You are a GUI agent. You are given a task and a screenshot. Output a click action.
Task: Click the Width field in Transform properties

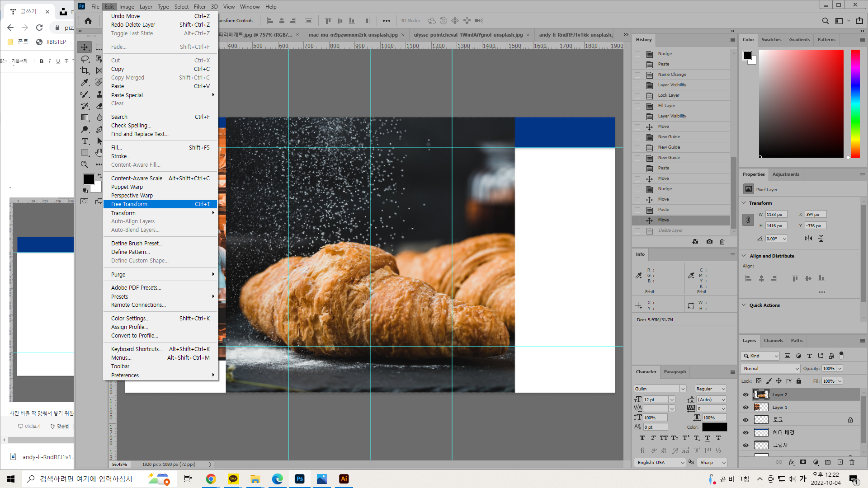coord(776,215)
